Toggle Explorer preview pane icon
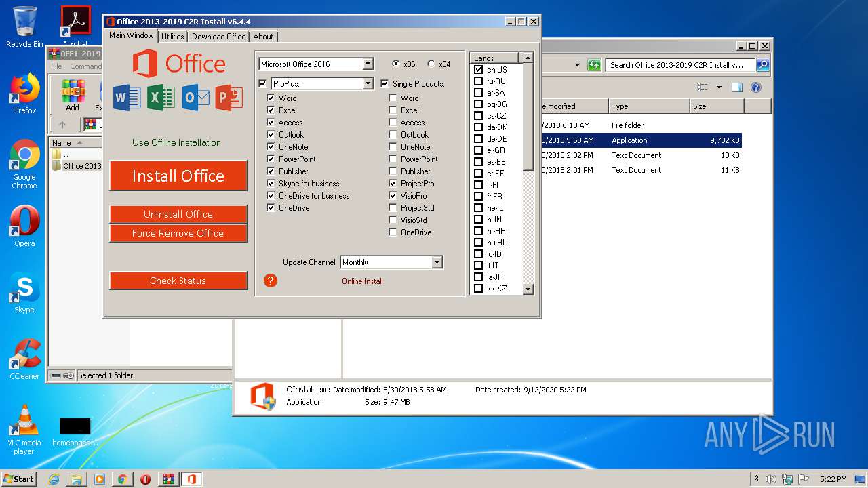 [736, 87]
